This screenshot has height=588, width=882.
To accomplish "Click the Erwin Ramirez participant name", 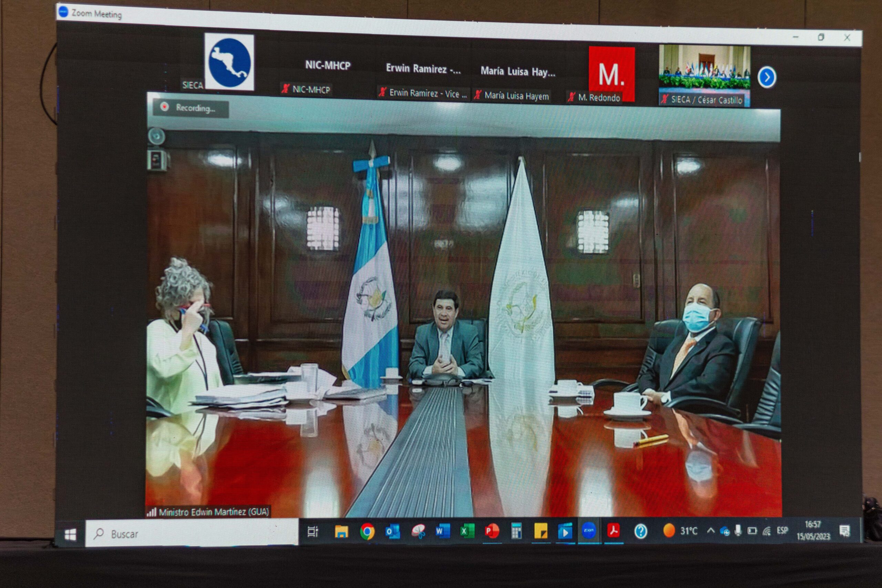I will 423,69.
